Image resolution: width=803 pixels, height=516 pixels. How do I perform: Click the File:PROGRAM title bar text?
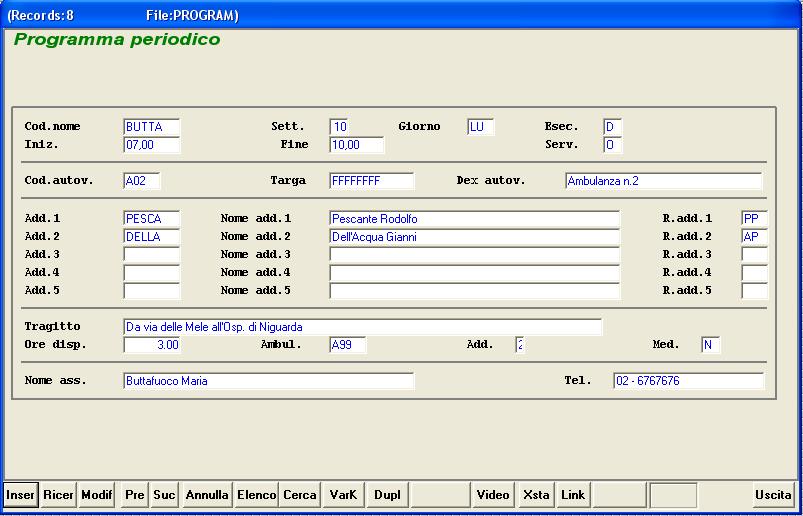(x=192, y=16)
